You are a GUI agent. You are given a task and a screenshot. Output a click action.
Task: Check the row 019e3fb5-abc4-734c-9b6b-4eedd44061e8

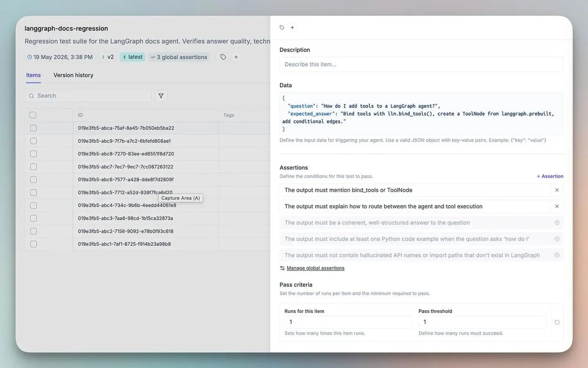tap(33, 205)
